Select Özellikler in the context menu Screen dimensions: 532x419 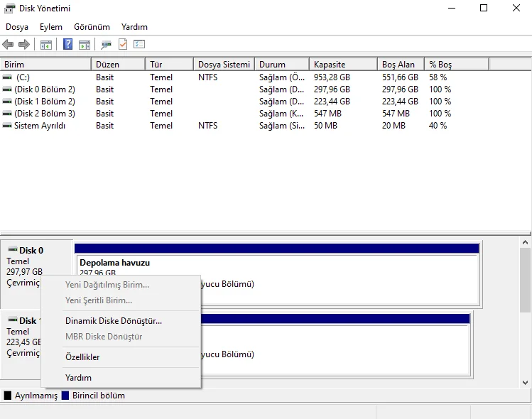pyautogui.click(x=82, y=357)
